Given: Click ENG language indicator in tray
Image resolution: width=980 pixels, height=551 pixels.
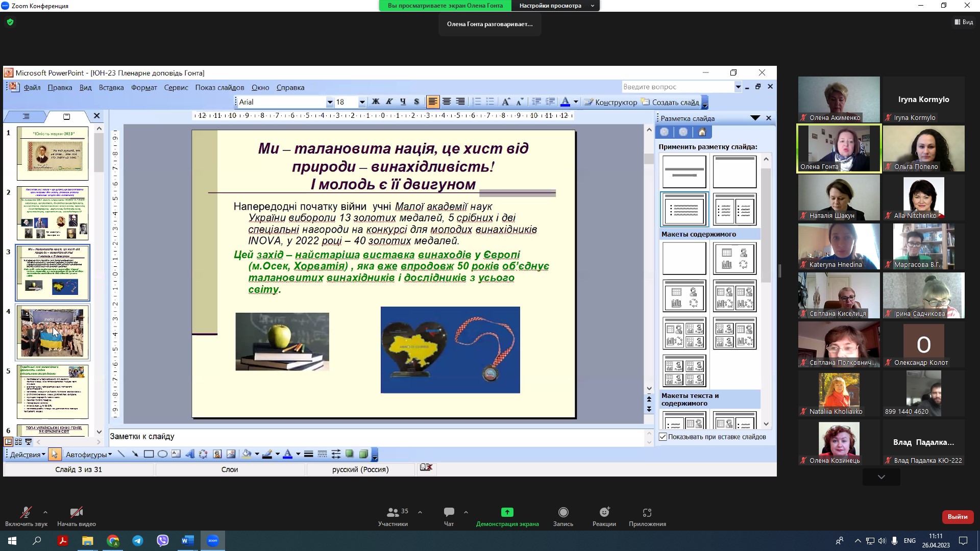Looking at the screenshot, I should [910, 541].
